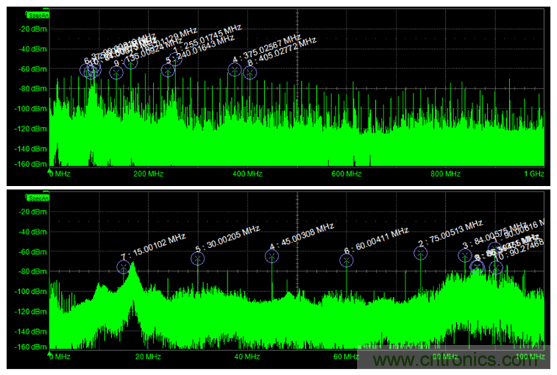Image resolution: width=557 pixels, height=375 pixels.
Task: Open the www.cntronics.com watermark link
Action: click(x=456, y=360)
